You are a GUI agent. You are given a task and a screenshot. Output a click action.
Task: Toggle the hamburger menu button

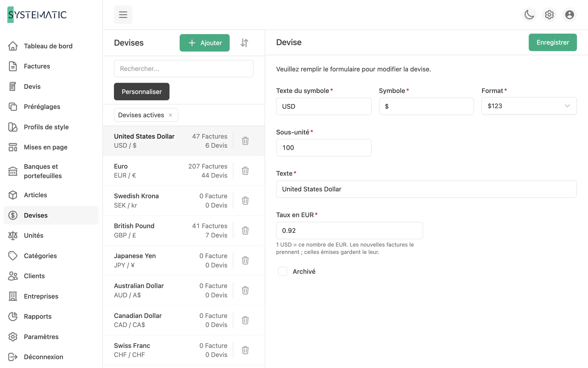pos(123,15)
